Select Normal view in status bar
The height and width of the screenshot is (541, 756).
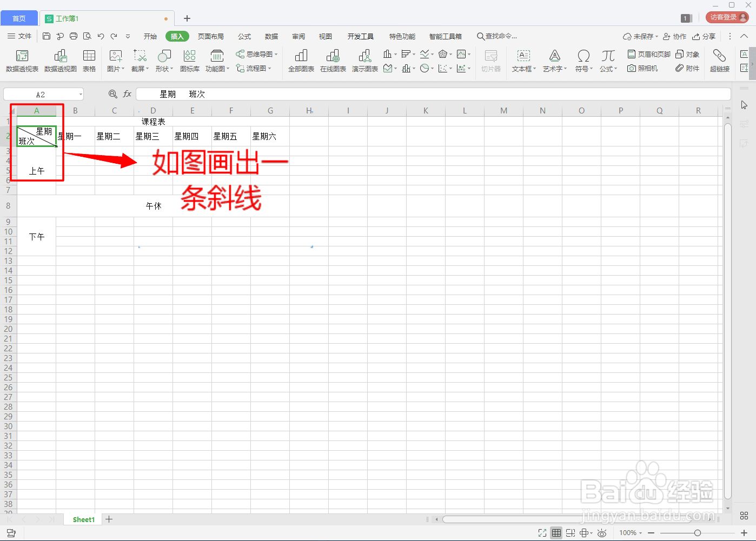[x=556, y=533]
